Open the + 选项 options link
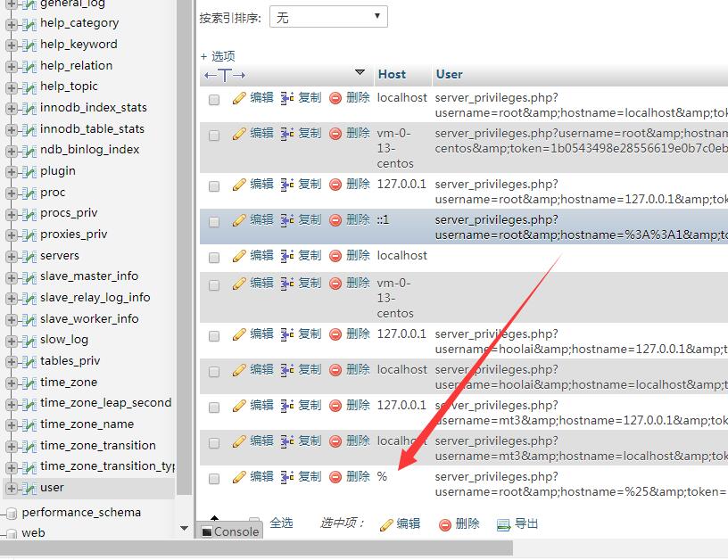 pyautogui.click(x=218, y=55)
